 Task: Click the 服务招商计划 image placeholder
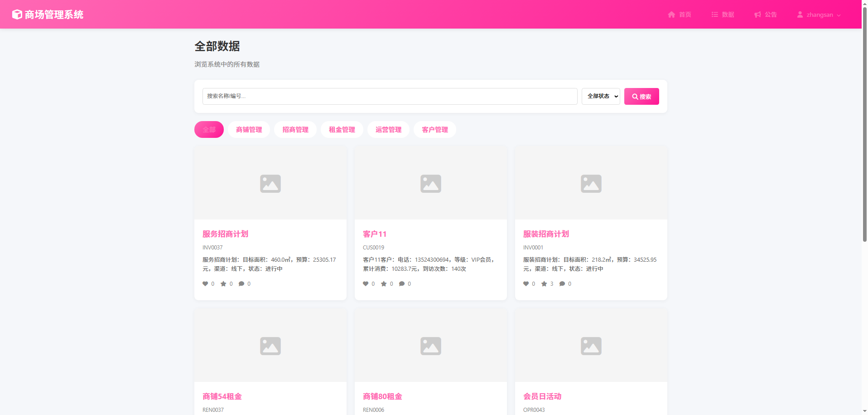point(270,183)
